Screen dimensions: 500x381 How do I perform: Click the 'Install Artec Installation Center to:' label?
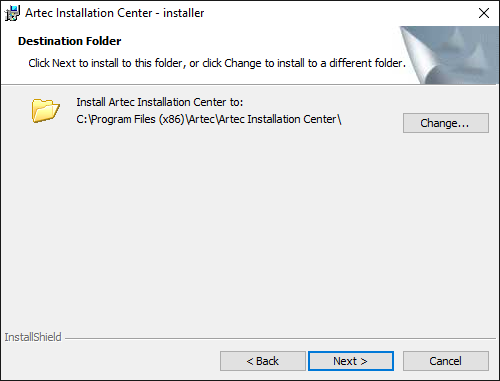[160, 102]
